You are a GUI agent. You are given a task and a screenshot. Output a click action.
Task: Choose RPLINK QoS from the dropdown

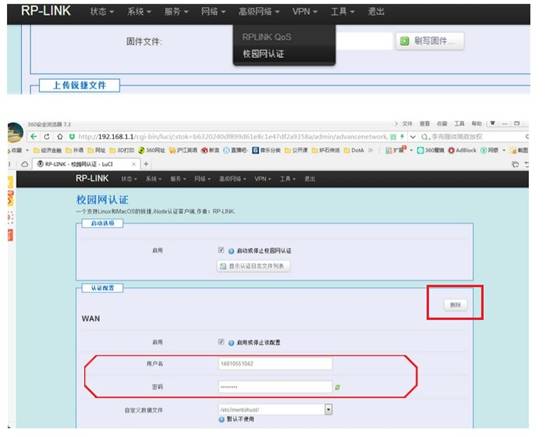267,37
